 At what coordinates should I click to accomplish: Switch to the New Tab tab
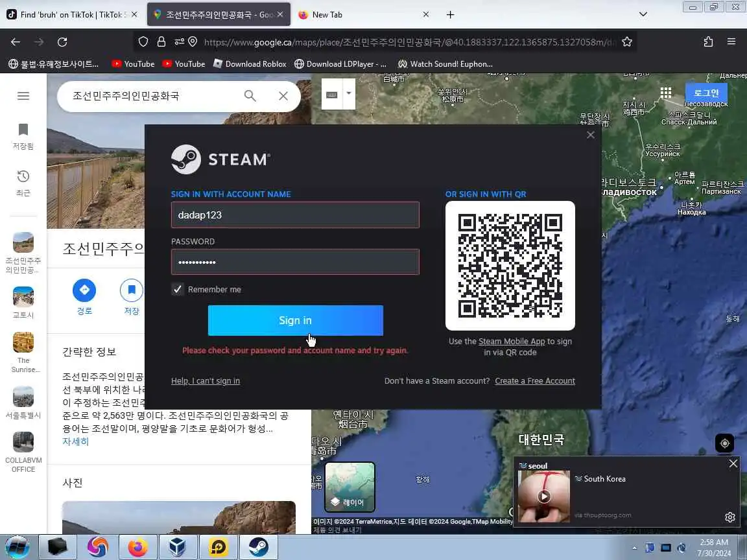[x=362, y=15]
